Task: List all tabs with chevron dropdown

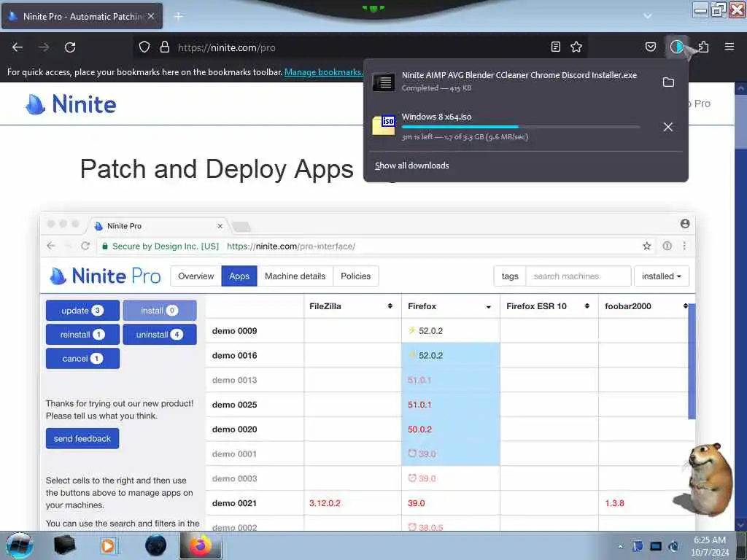Action: click(x=648, y=16)
